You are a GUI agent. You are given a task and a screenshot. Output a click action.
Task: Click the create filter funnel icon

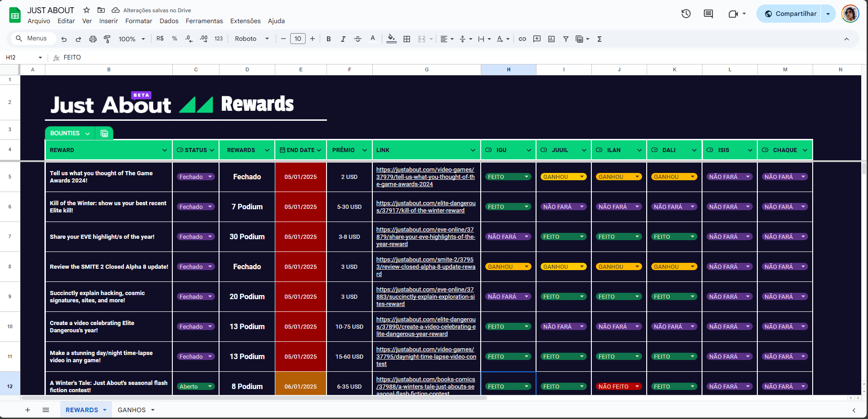point(566,39)
